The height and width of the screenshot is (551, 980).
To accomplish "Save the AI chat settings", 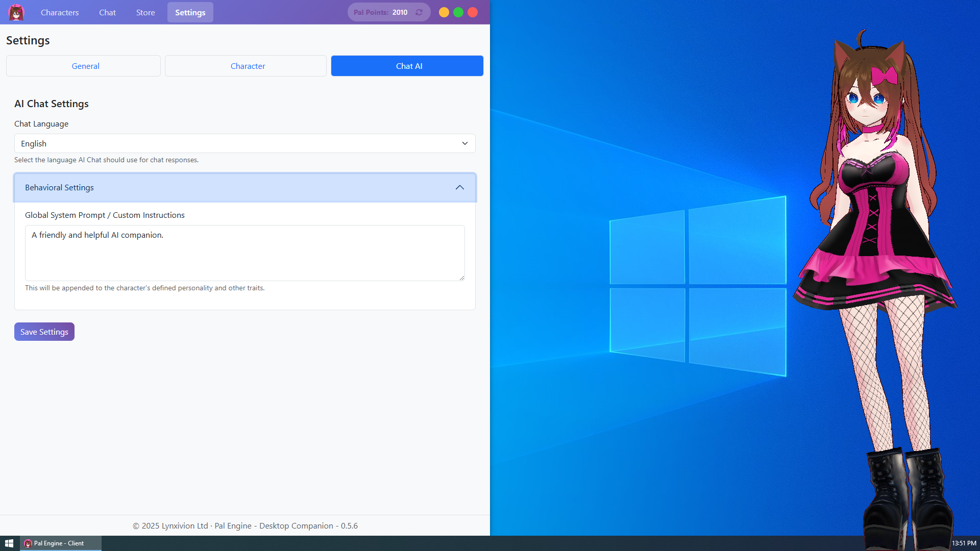I will coord(44,331).
